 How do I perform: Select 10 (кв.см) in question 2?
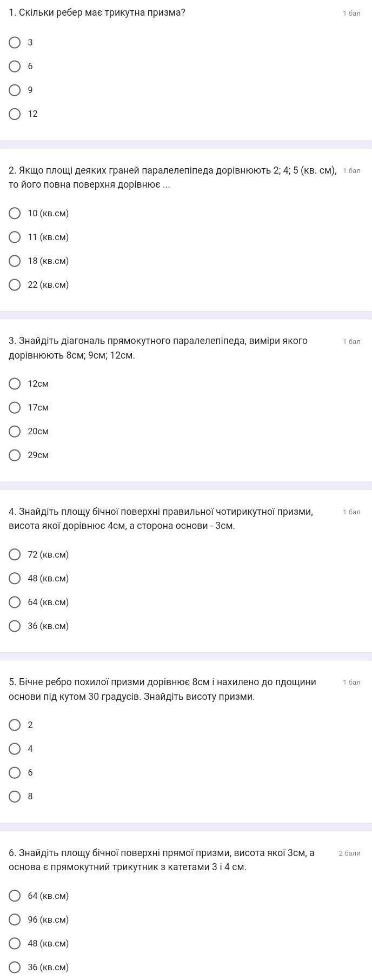coord(15,213)
